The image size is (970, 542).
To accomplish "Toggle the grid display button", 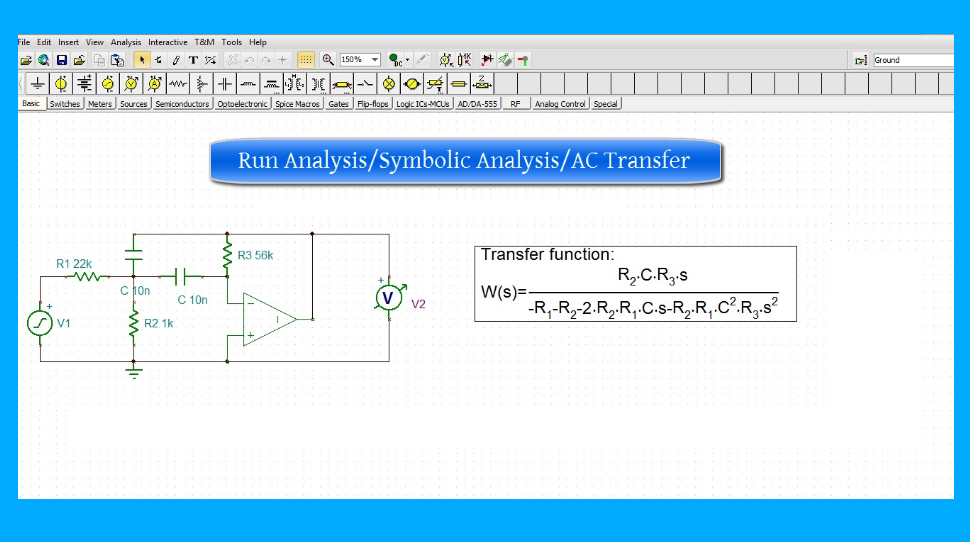I will (x=305, y=60).
